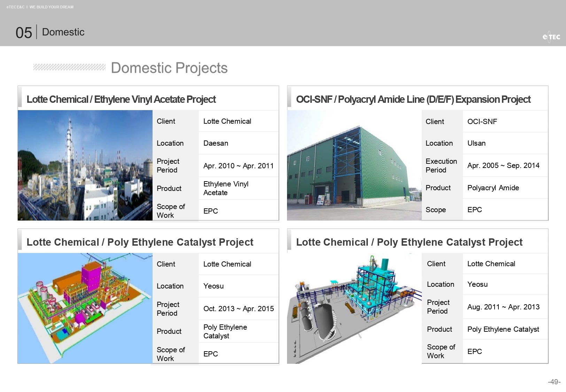
Task: Click the 'Poly Ethylene Catalyst' product, Aug. 2011 project
Action: point(503,329)
